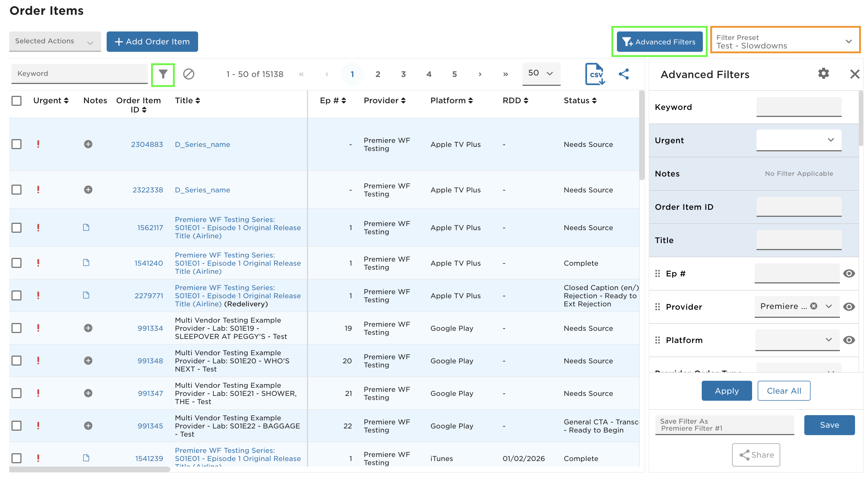Sort by Platform column header
868x481 pixels.
coord(451,101)
